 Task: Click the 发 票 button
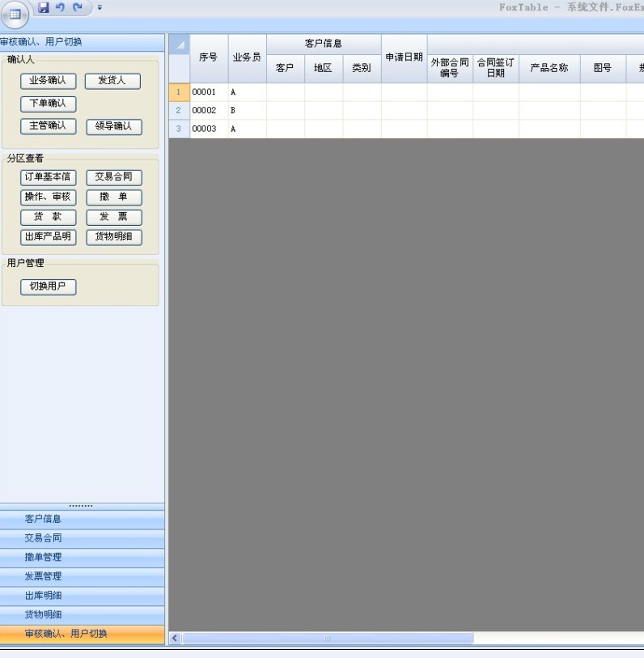(x=114, y=218)
